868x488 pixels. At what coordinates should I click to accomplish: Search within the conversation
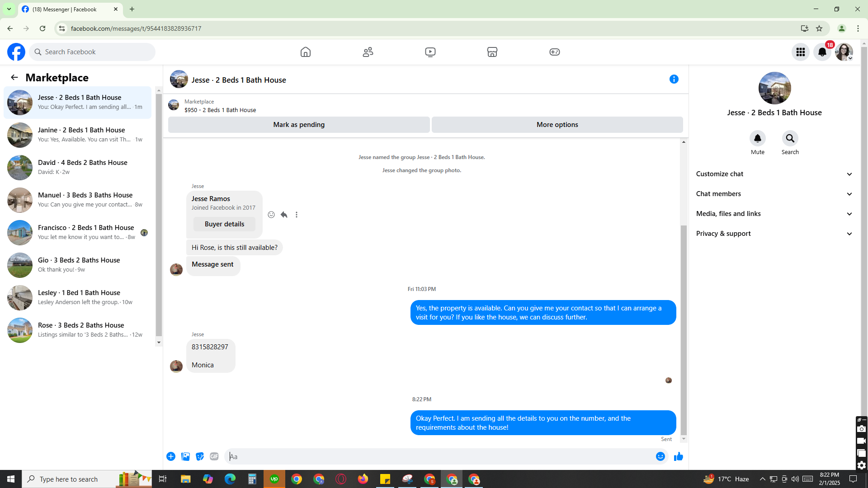click(x=790, y=138)
